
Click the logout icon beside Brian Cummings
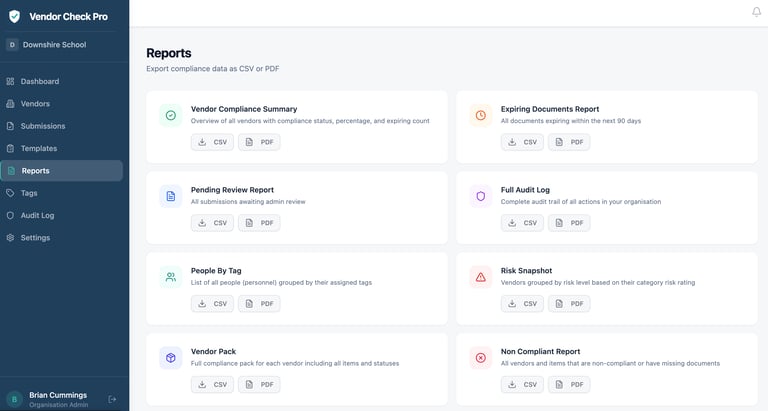(x=112, y=399)
